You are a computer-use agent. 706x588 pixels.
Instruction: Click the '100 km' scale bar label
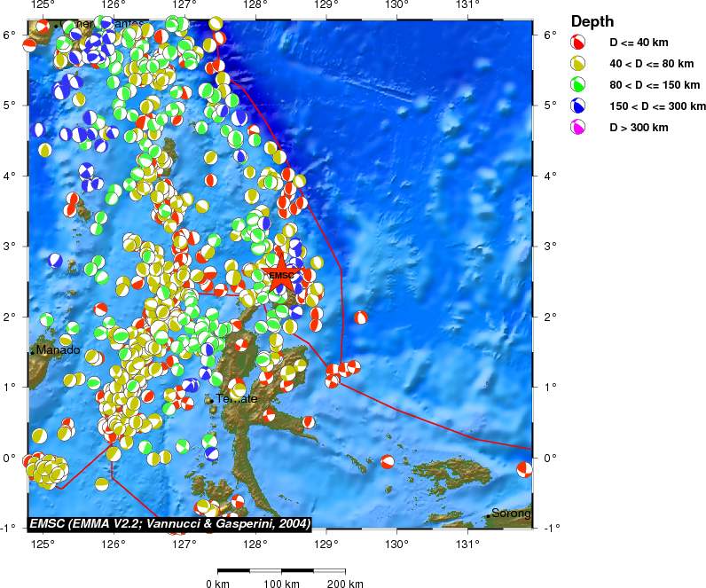pos(281,583)
